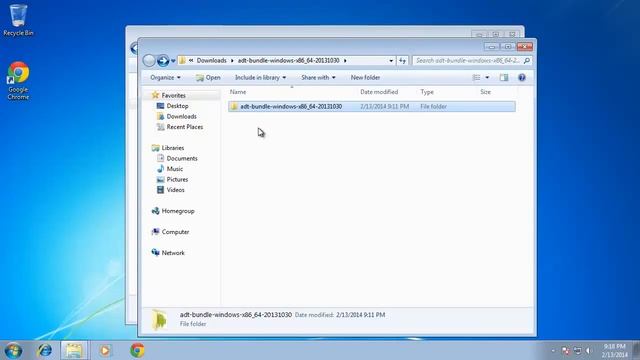Click the Windows Explorer taskbar button
The image size is (640, 360).
(x=74, y=350)
